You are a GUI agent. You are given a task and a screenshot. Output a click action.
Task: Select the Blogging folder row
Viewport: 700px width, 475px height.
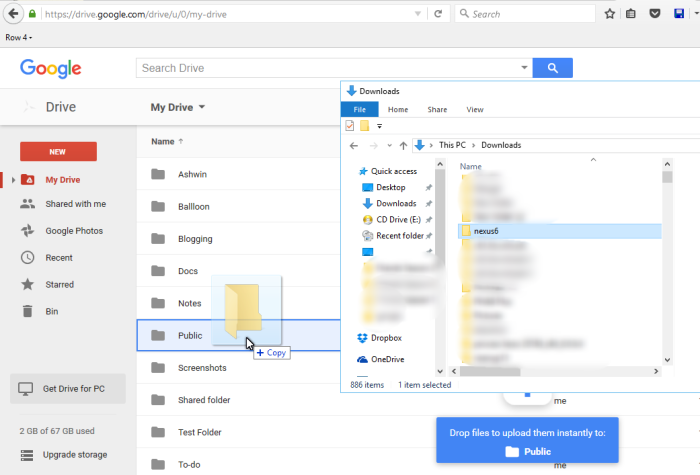coord(238,239)
